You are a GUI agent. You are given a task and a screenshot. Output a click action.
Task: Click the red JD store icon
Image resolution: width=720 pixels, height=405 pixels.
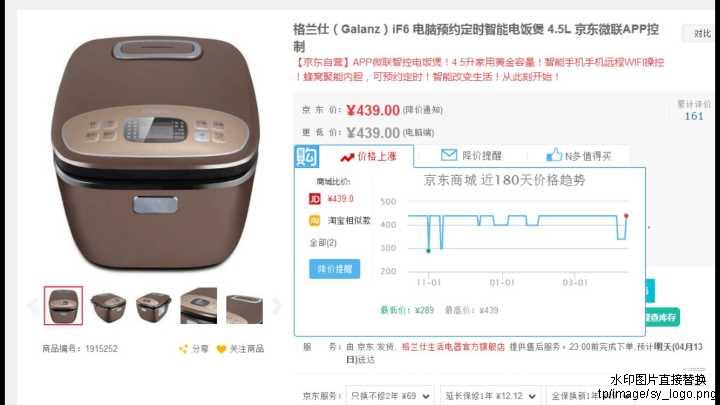point(315,199)
